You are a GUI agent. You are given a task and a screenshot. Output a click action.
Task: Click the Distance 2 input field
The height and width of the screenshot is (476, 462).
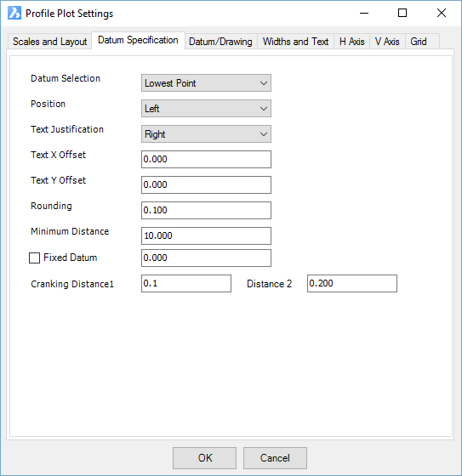pyautogui.click(x=352, y=284)
